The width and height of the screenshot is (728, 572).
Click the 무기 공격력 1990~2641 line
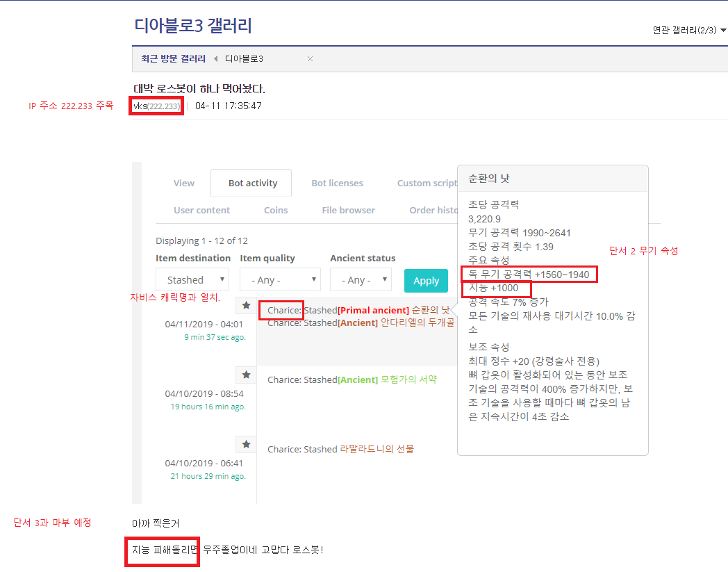pyautogui.click(x=520, y=233)
